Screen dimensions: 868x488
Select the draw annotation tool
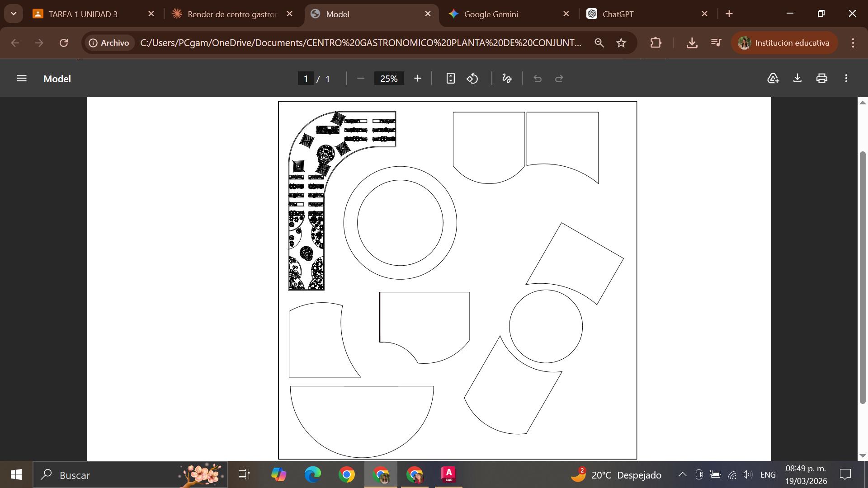pyautogui.click(x=507, y=79)
